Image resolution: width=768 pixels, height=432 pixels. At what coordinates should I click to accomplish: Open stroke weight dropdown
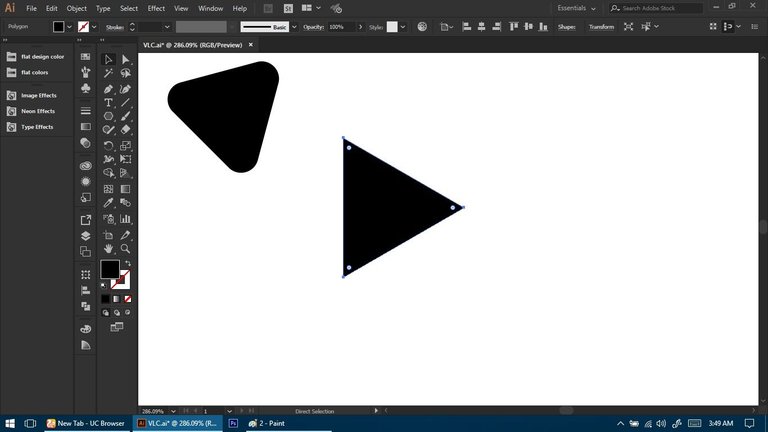tap(167, 27)
